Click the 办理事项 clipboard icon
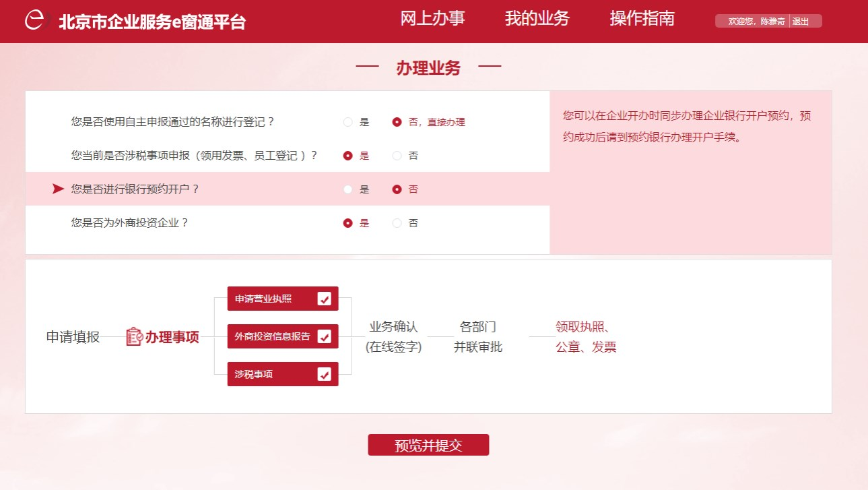This screenshot has width=868, height=490. point(134,337)
